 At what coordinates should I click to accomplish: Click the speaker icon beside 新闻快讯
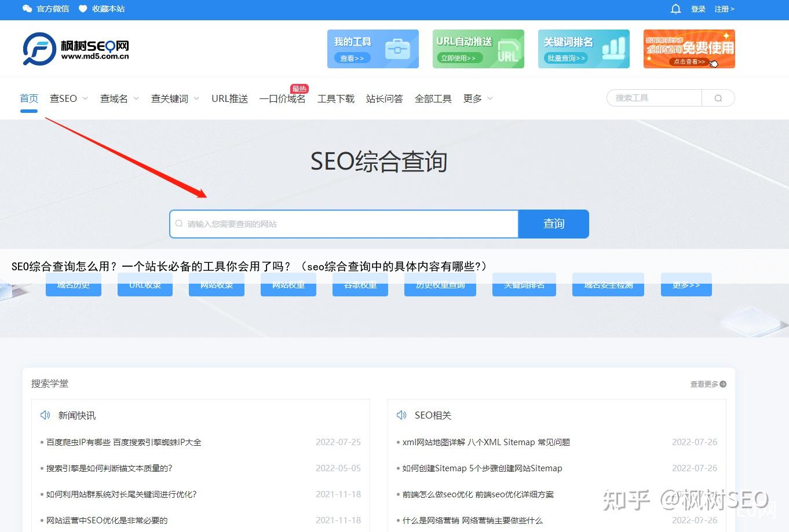(45, 415)
